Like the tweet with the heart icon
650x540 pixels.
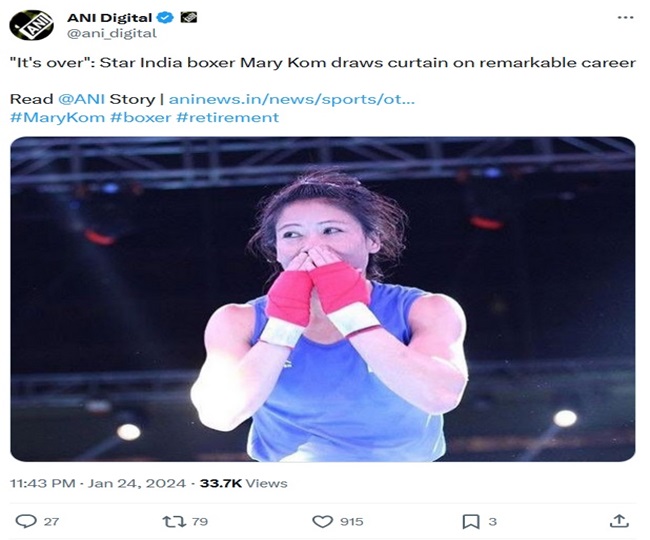(322, 520)
